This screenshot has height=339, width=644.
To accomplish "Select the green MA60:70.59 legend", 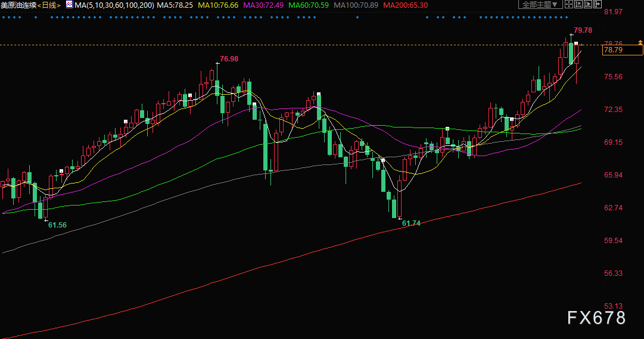I will pos(309,5).
